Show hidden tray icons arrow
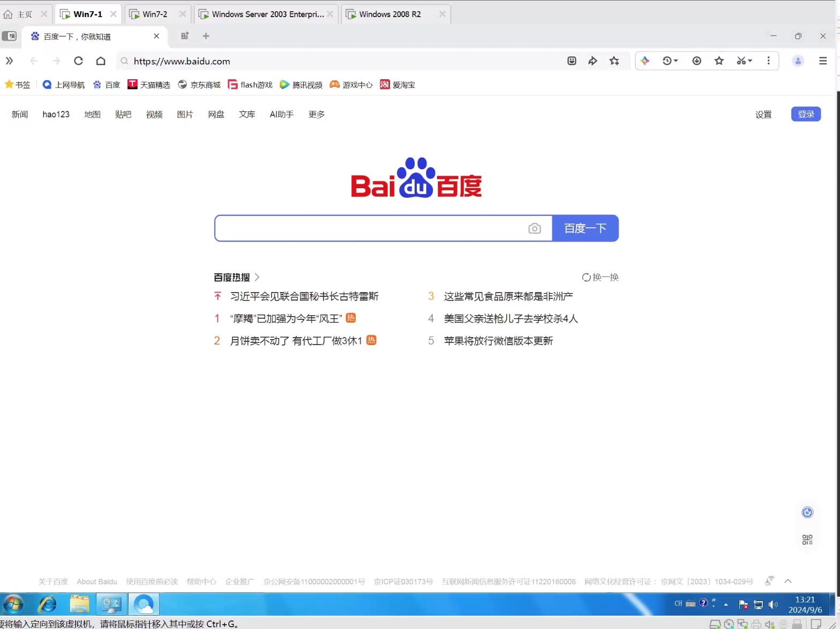This screenshot has width=840, height=629. pos(726,604)
